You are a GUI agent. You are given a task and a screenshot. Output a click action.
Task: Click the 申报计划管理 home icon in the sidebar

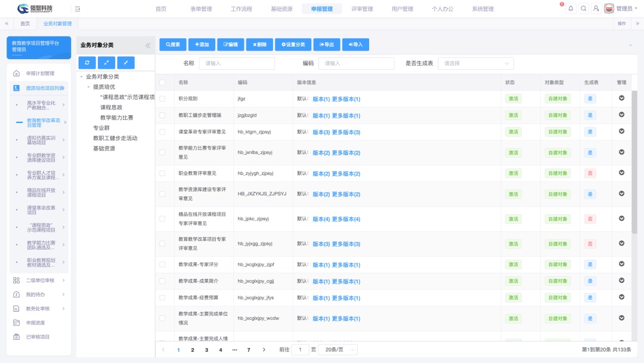[17, 73]
